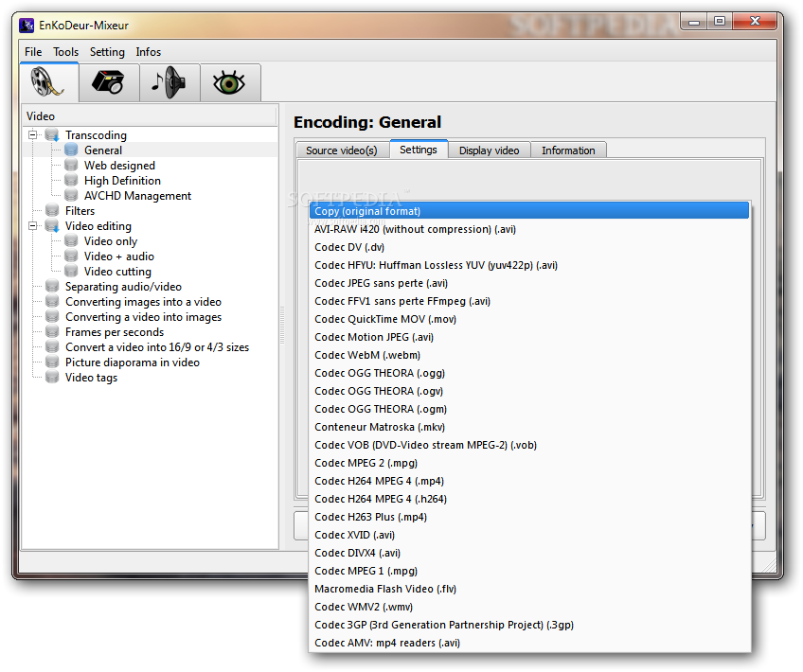This screenshot has width=803, height=672.
Task: Click the icon beside High Definition
Action: [71, 180]
